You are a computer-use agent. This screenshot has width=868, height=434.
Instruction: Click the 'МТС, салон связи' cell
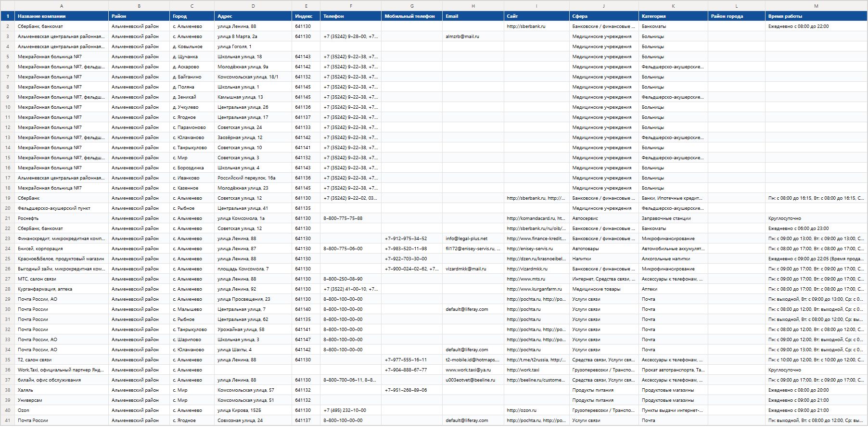pos(62,279)
